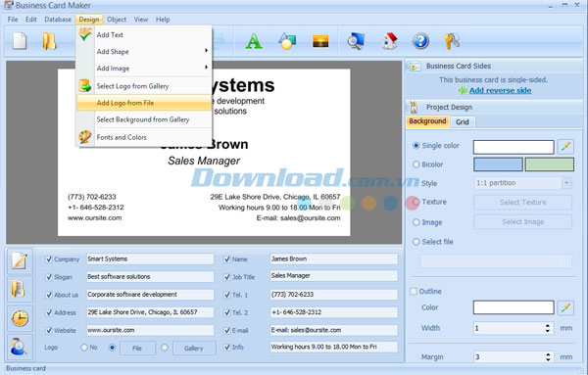Click the Business Card Sides panel icon
Screen dimensions: 588x375
(415, 67)
